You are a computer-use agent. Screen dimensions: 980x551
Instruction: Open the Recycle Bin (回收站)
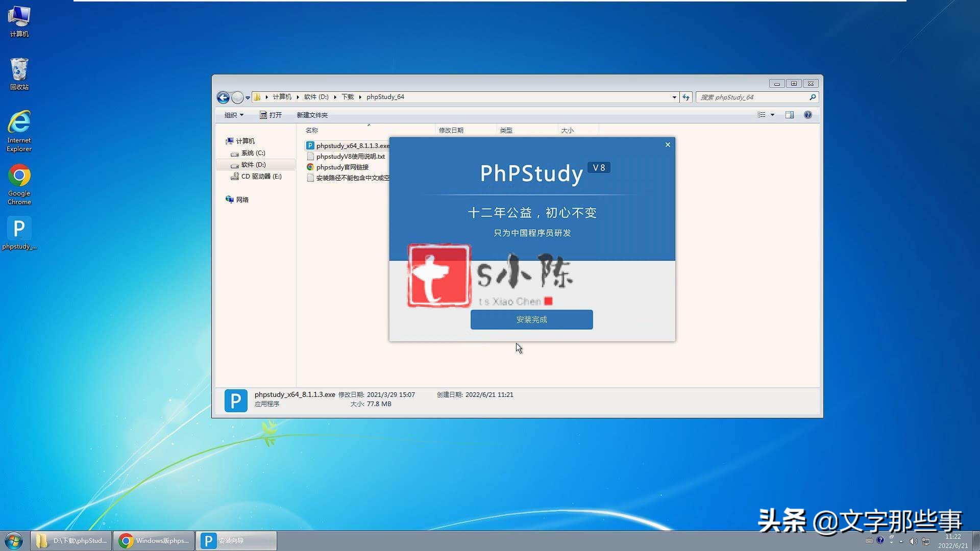coord(19,70)
